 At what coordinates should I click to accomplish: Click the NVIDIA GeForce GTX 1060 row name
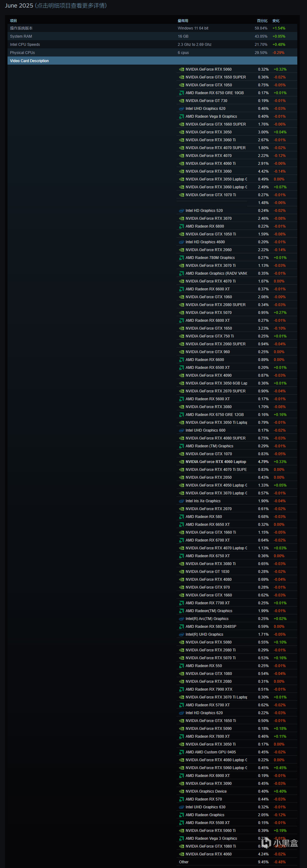tap(209, 297)
